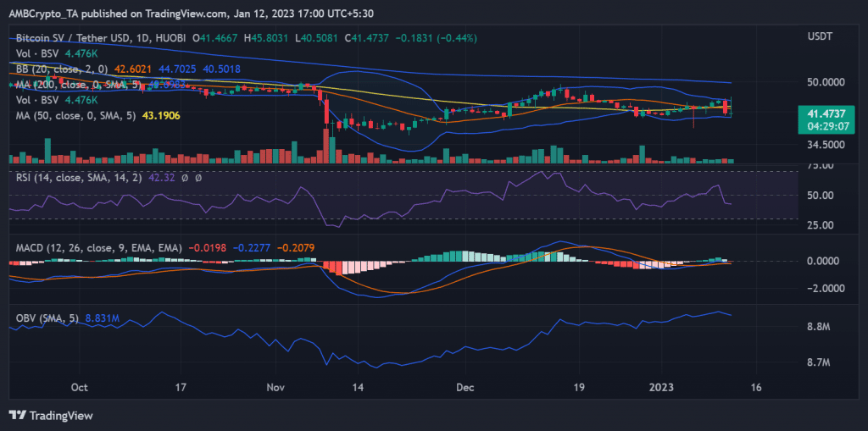This screenshot has height=431, width=868.
Task: Click the large red crash candle in November
Action: [x=326, y=109]
